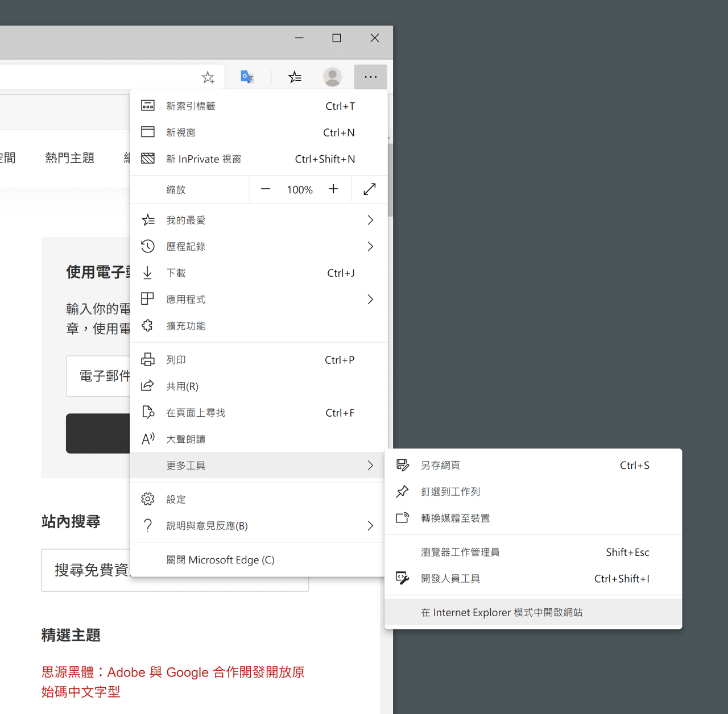Click the user profile avatar

pos(332,77)
